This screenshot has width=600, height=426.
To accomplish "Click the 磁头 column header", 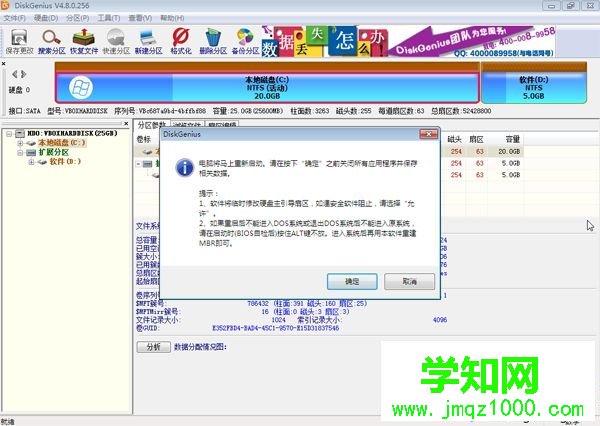I will click(454, 139).
